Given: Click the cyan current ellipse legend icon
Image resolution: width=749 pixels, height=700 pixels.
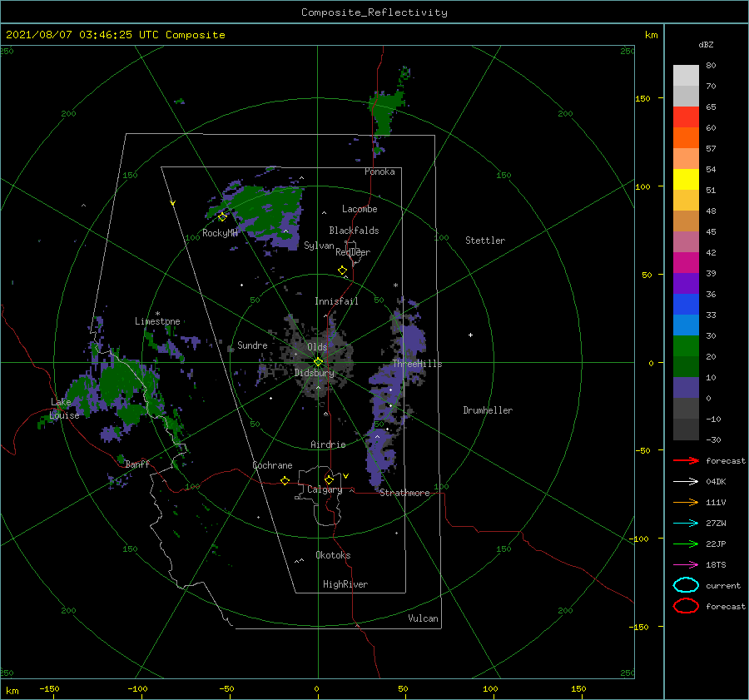Looking at the screenshot, I should tap(686, 585).
